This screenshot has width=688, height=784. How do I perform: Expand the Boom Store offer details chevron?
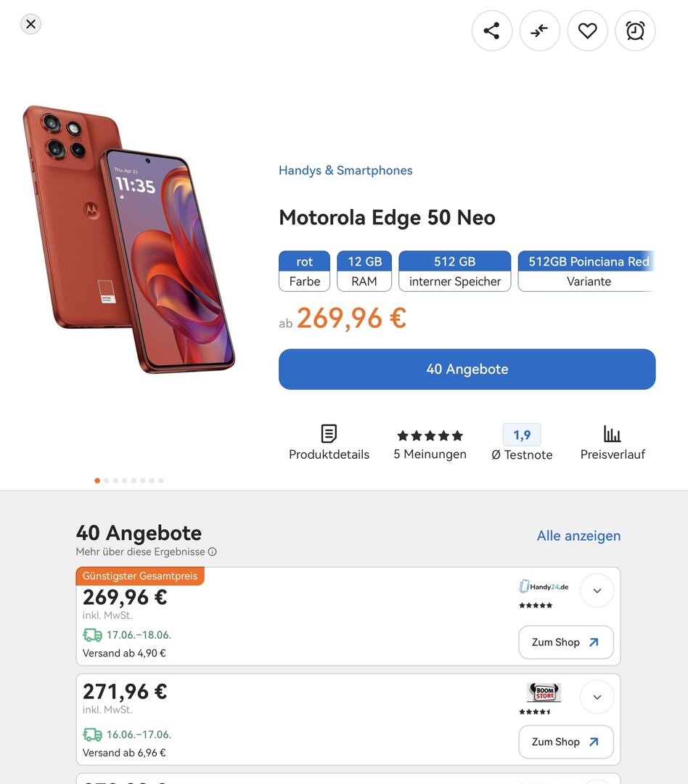pyautogui.click(x=597, y=698)
